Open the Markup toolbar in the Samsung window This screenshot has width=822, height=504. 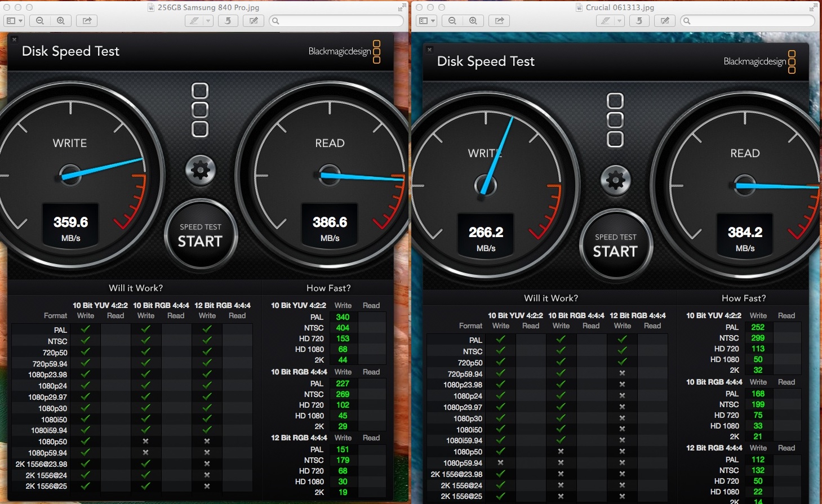click(253, 20)
